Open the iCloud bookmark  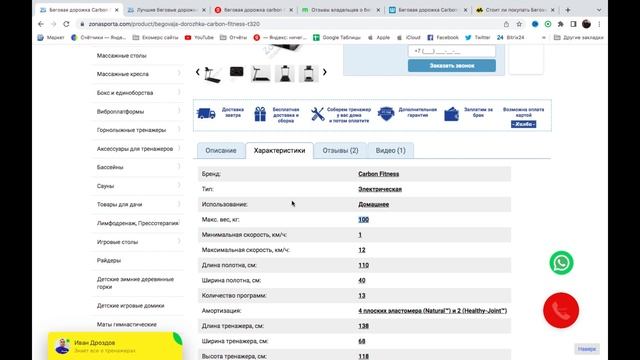click(x=408, y=37)
